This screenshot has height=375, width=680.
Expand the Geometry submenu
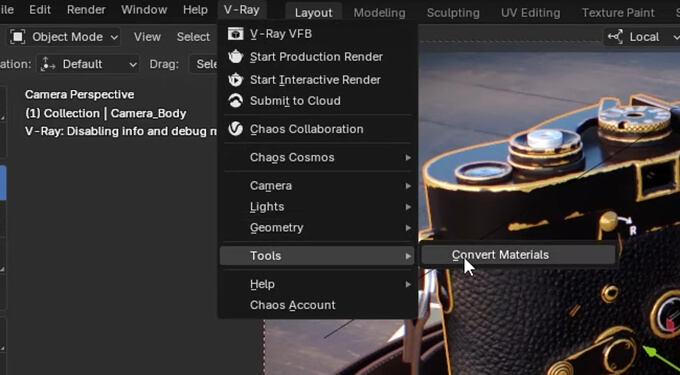(x=318, y=228)
